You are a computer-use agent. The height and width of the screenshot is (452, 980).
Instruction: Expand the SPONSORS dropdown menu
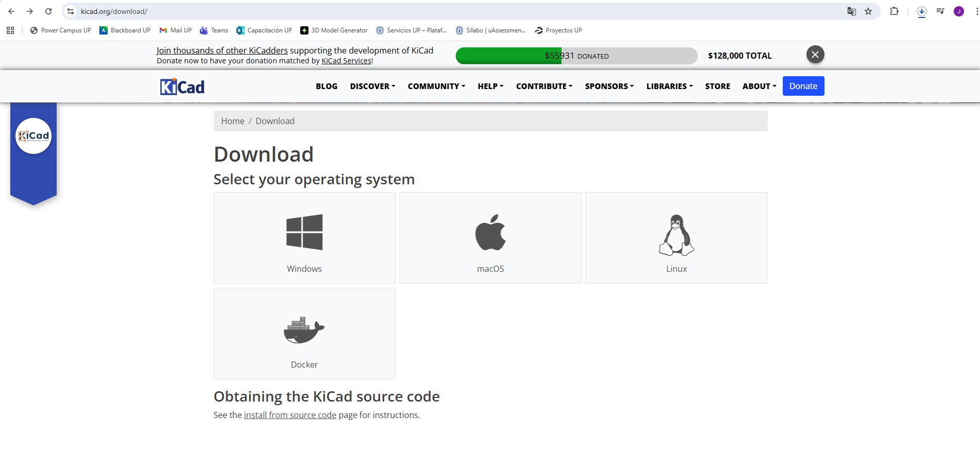tap(609, 86)
